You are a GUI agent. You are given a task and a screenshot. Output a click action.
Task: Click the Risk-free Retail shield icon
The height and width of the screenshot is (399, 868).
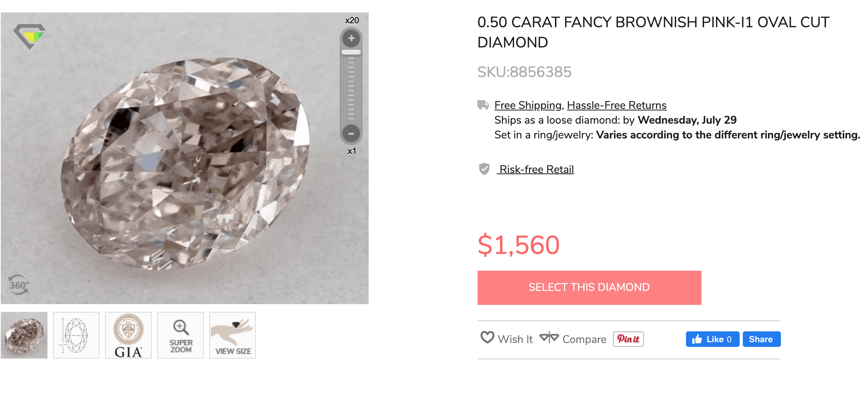pyautogui.click(x=484, y=169)
